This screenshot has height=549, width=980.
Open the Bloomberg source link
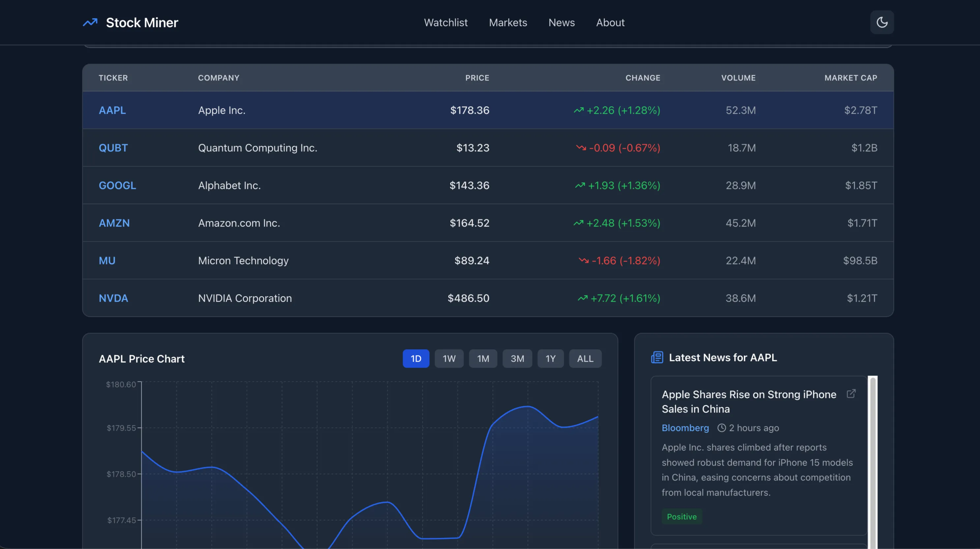tap(685, 428)
